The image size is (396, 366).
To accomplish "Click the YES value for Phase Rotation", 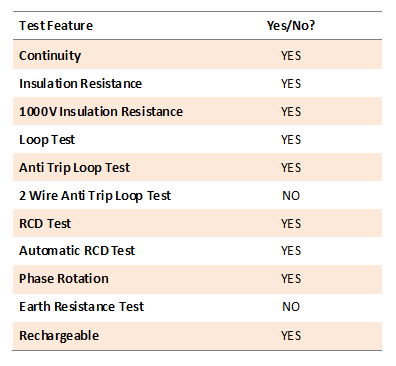I will coord(291,279).
